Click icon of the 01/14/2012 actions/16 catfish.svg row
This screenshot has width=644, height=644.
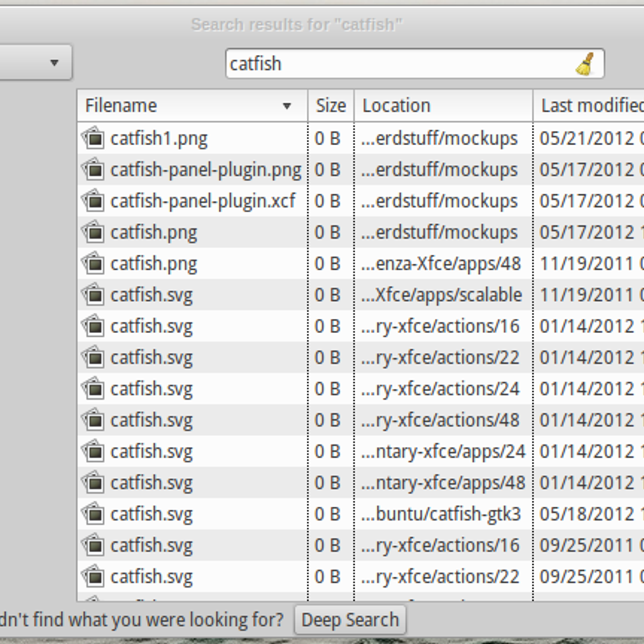[x=93, y=326]
